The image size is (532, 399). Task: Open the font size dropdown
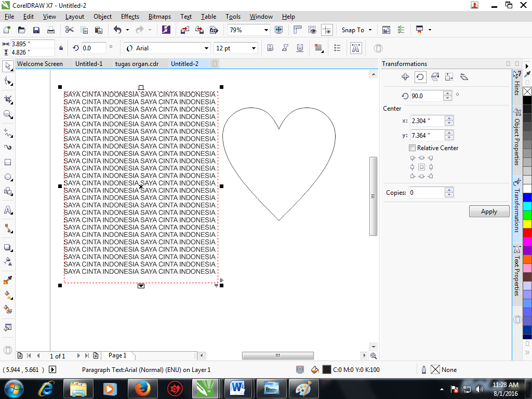[x=254, y=47]
